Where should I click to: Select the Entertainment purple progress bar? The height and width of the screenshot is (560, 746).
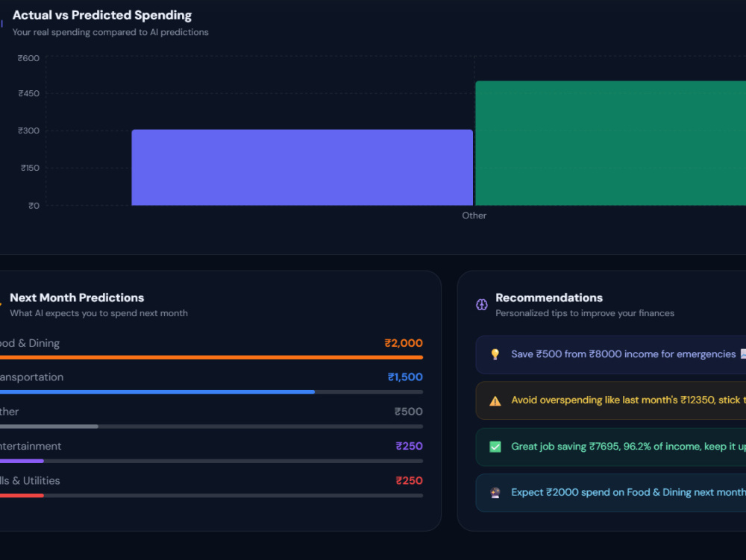point(211,461)
